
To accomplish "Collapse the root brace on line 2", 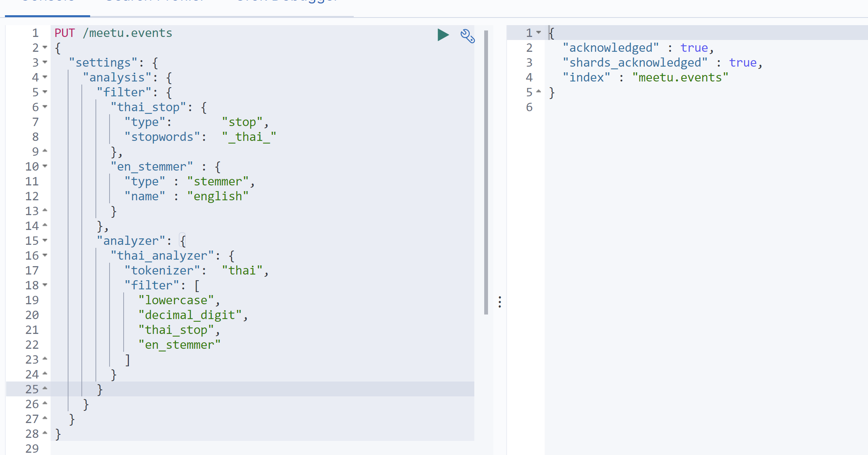I will (45, 47).
